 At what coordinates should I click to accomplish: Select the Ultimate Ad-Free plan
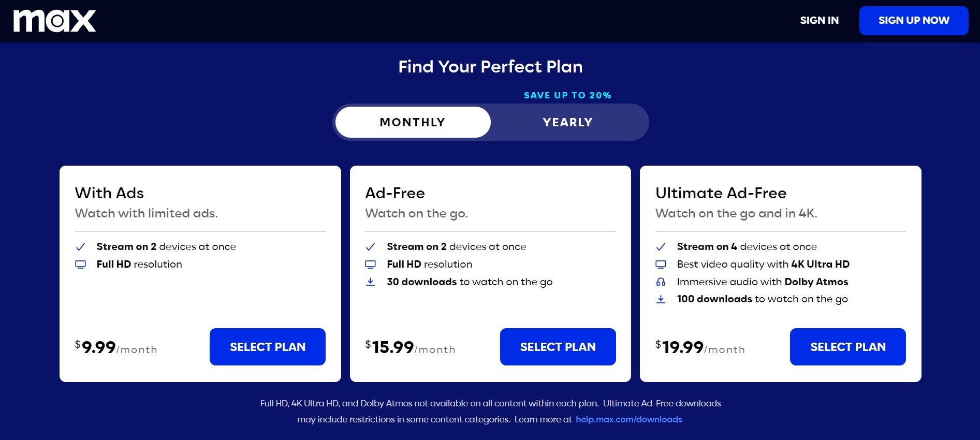848,347
